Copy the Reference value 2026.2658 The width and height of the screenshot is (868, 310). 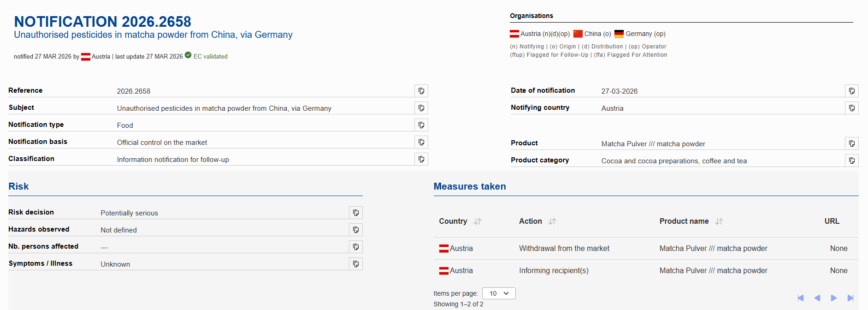pos(421,91)
